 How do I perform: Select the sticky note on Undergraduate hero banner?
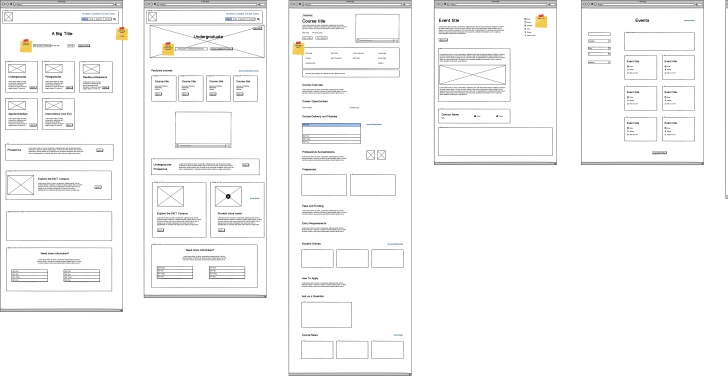coord(168,48)
